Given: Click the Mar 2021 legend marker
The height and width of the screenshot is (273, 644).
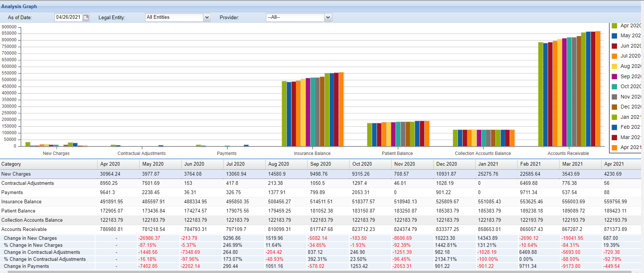Looking at the screenshot, I should [x=614, y=137].
